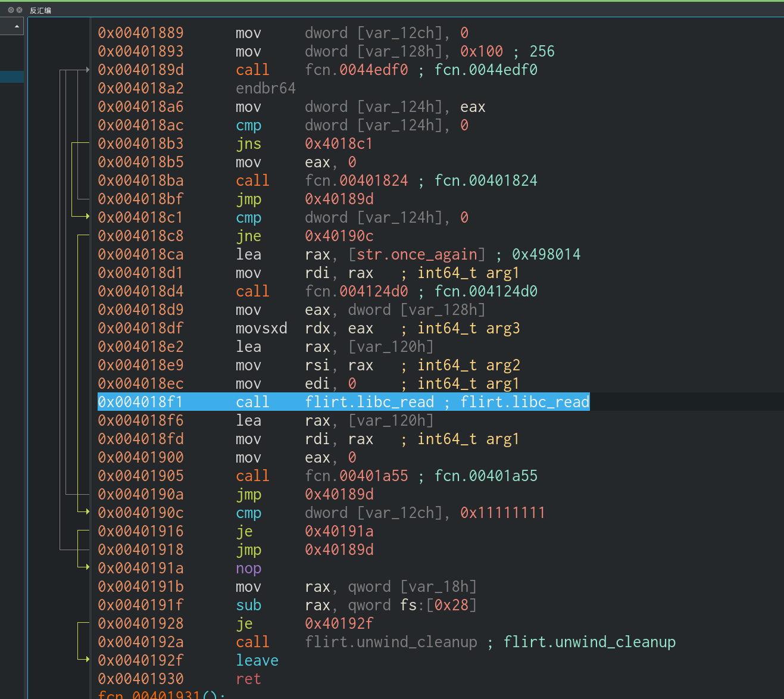
Task: Select address 0x0040191b
Action: pyautogui.click(x=140, y=586)
